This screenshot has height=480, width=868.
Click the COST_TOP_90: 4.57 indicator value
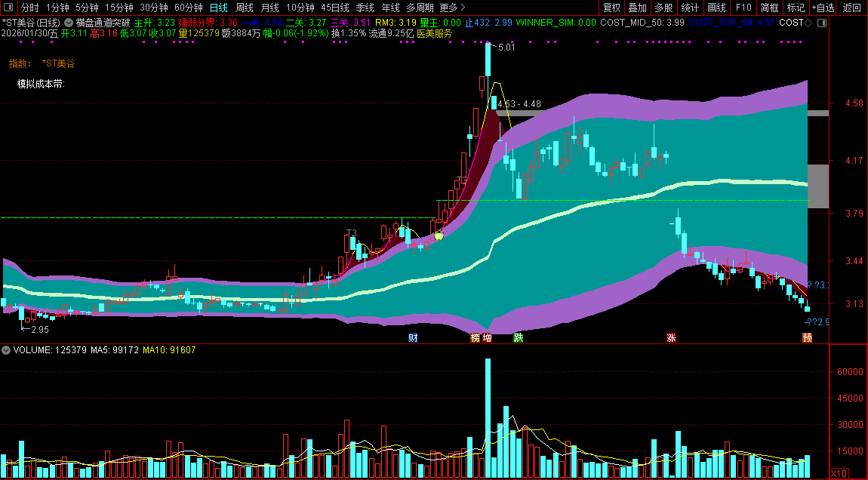point(732,23)
